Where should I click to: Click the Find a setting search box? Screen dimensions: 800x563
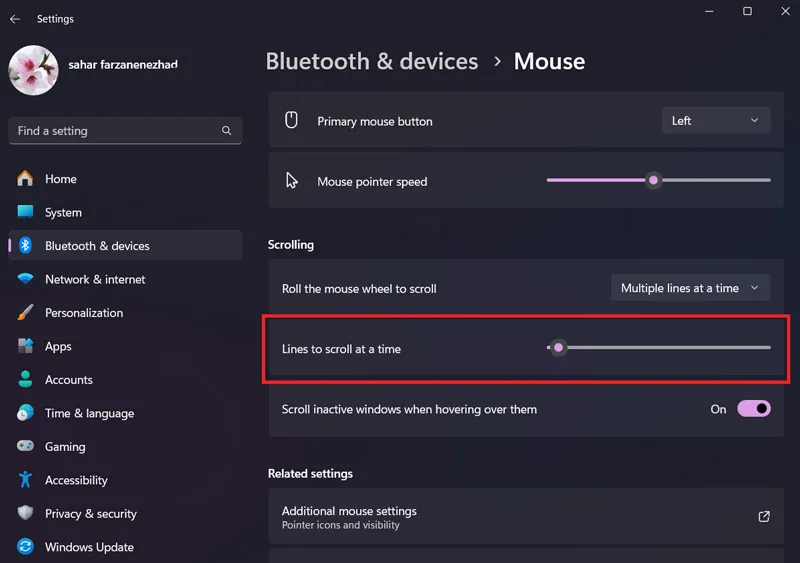[125, 131]
